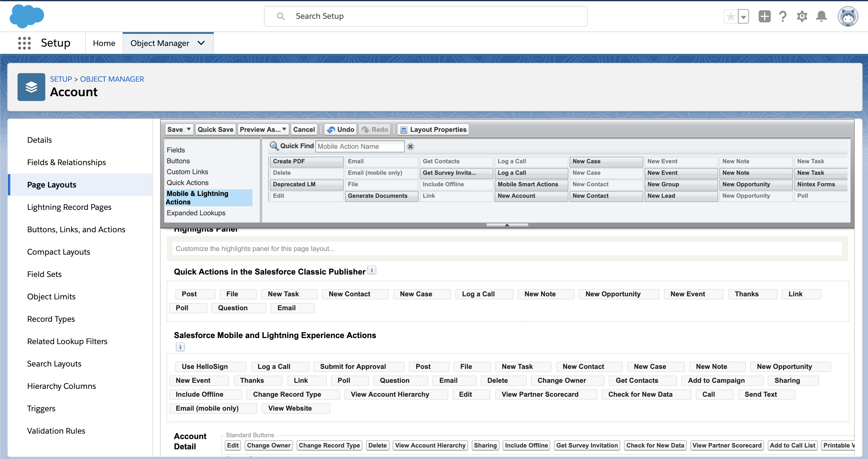Click the Salesforce cloud logo
This screenshot has height=459, width=868.
tap(27, 16)
